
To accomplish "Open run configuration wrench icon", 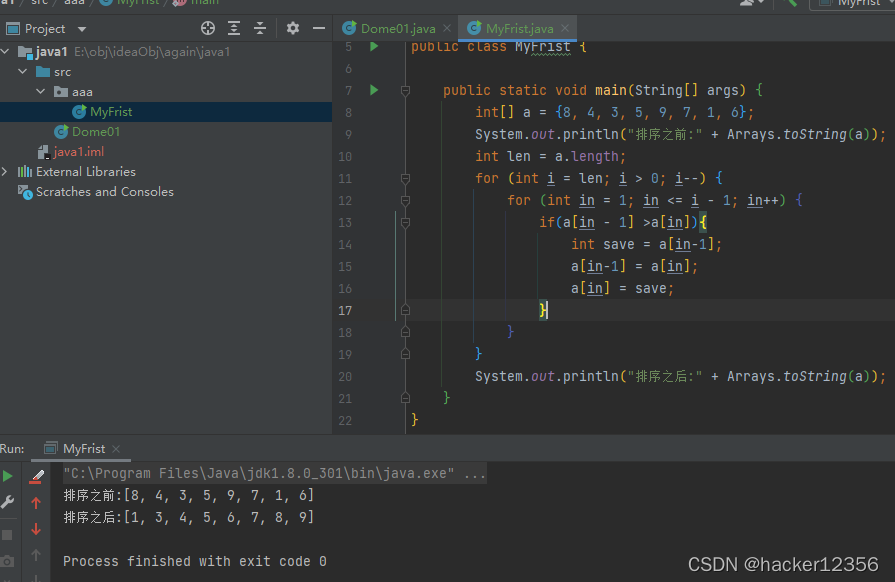I will coord(7,502).
